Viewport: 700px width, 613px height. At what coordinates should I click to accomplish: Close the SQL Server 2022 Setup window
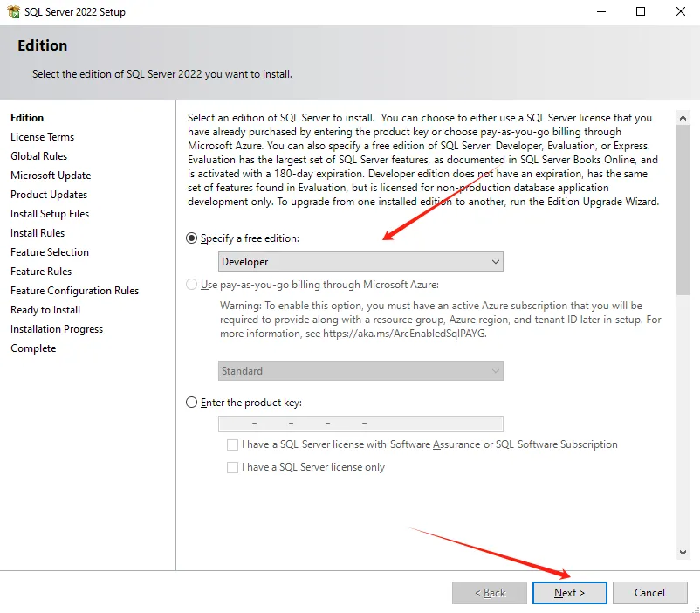(x=680, y=11)
